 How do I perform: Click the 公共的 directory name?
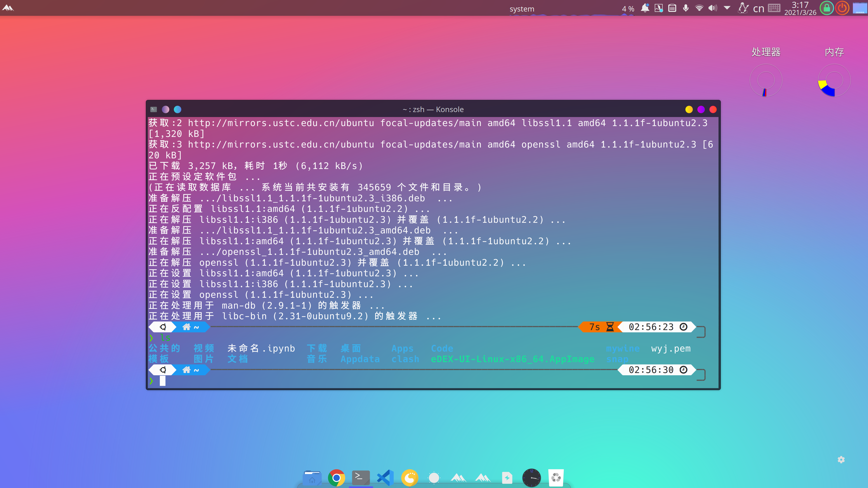[164, 348]
